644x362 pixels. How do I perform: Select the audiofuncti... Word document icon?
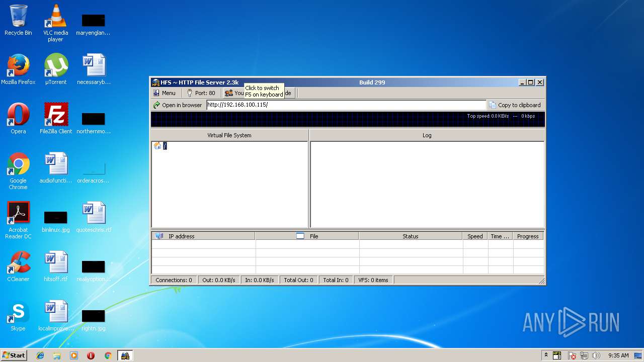(55, 168)
